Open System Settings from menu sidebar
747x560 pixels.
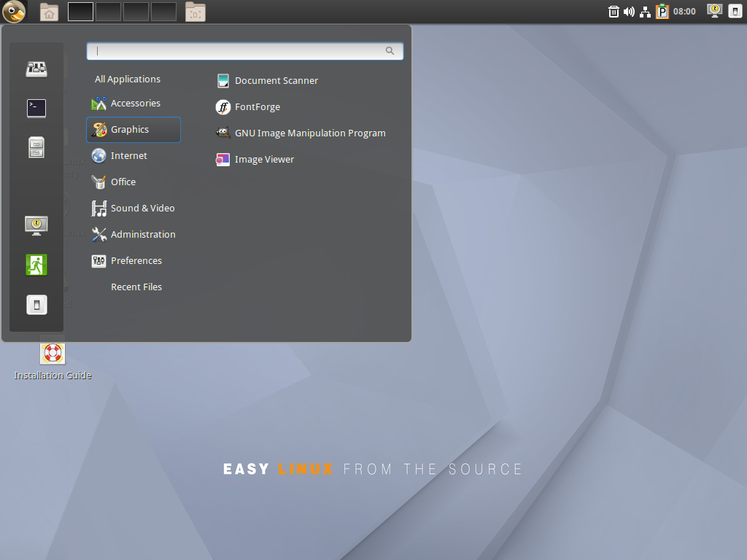point(36,69)
